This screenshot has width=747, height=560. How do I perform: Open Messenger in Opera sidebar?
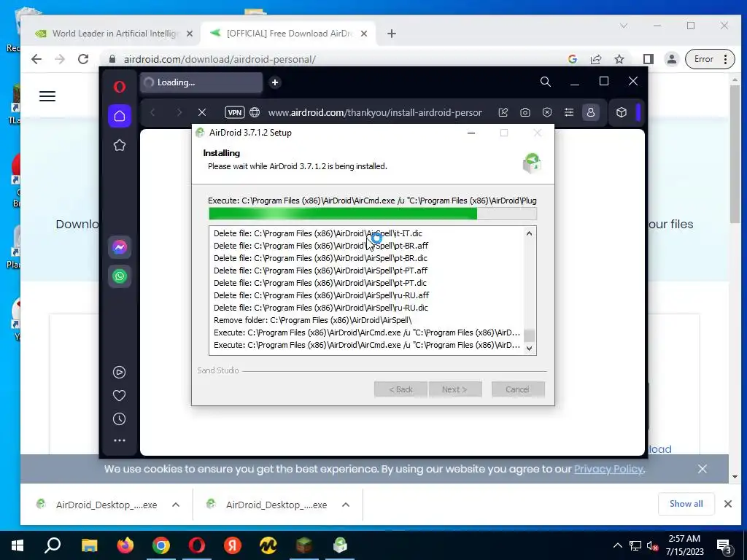pyautogui.click(x=120, y=247)
